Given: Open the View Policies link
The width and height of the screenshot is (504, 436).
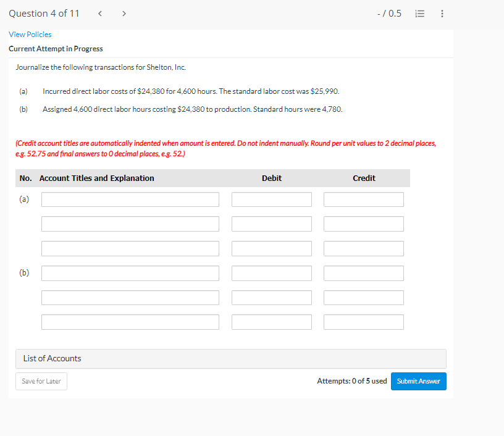Looking at the screenshot, I should coord(30,34).
